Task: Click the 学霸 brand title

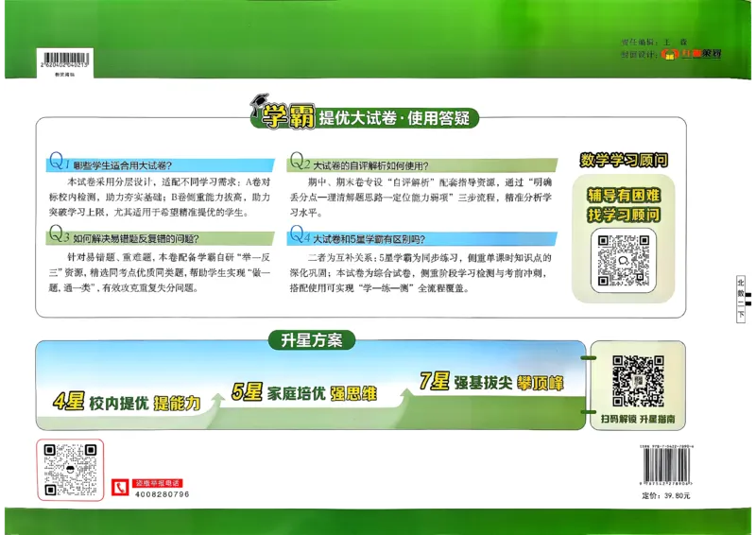Action: tap(287, 116)
